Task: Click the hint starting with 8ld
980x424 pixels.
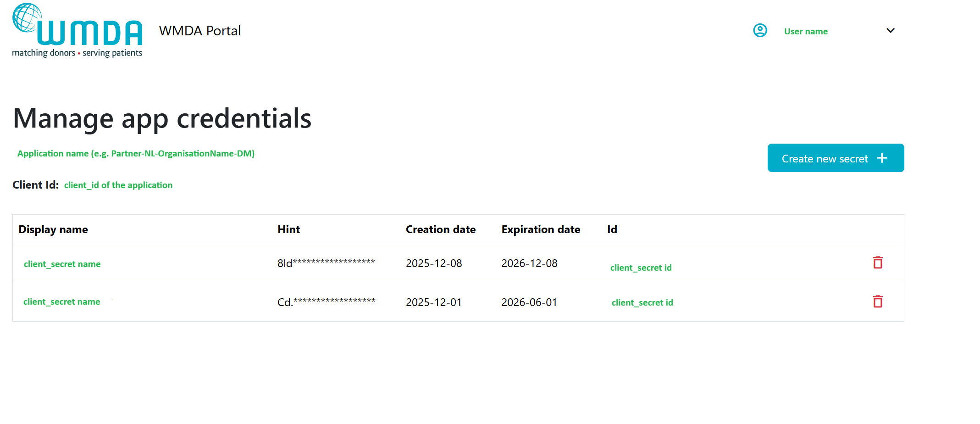Action: (326, 263)
